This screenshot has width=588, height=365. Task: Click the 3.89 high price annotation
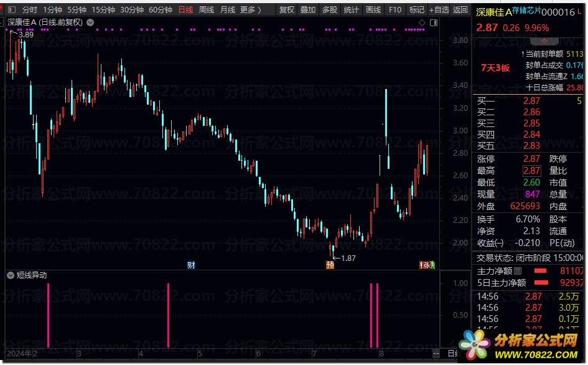pyautogui.click(x=26, y=34)
